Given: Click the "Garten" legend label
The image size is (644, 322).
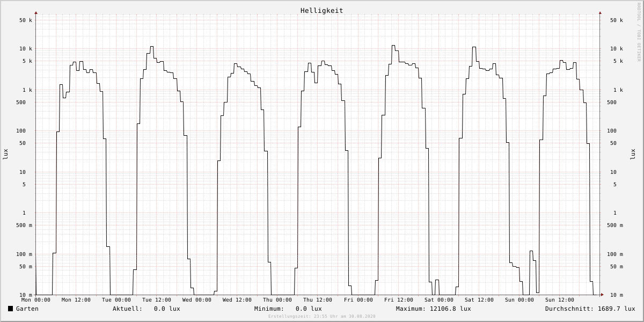Looking at the screenshot, I should tap(27, 309).
